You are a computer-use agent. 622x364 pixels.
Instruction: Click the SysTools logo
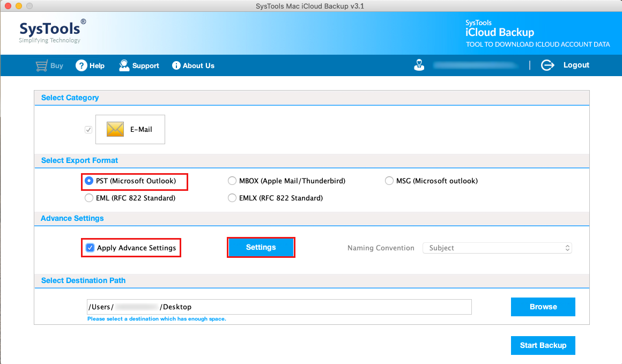(x=52, y=31)
